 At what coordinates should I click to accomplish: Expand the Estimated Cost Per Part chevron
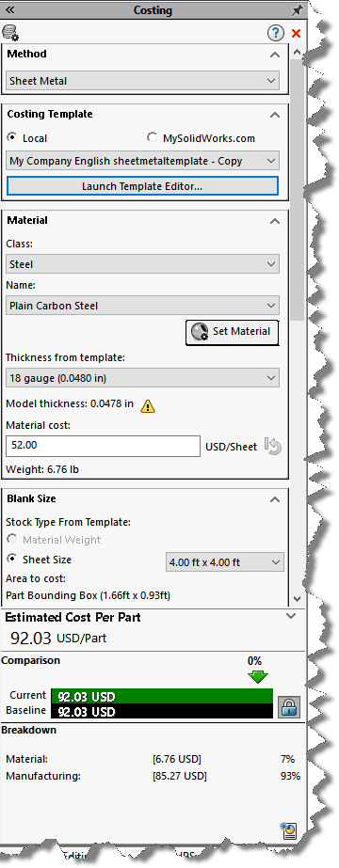coord(291,616)
